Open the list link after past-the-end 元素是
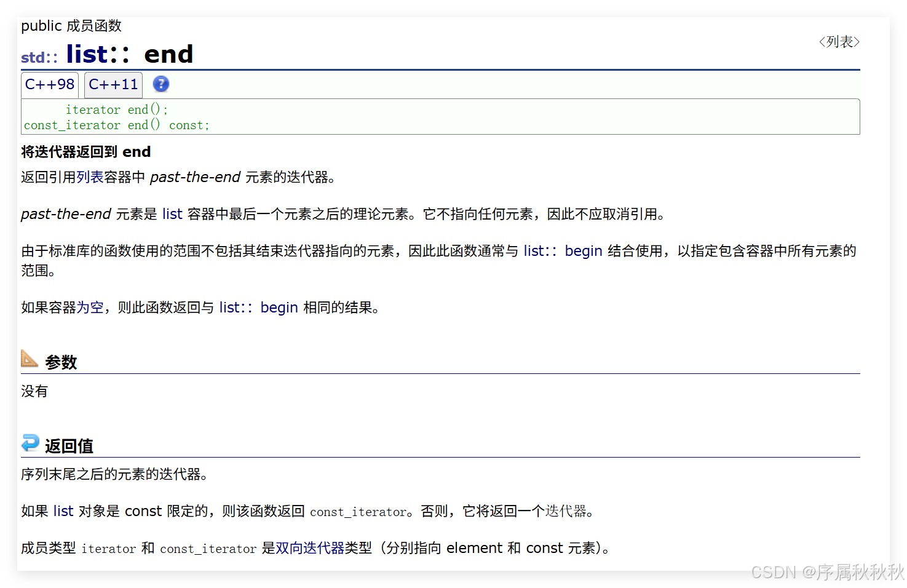This screenshot has width=907, height=588. click(x=173, y=214)
